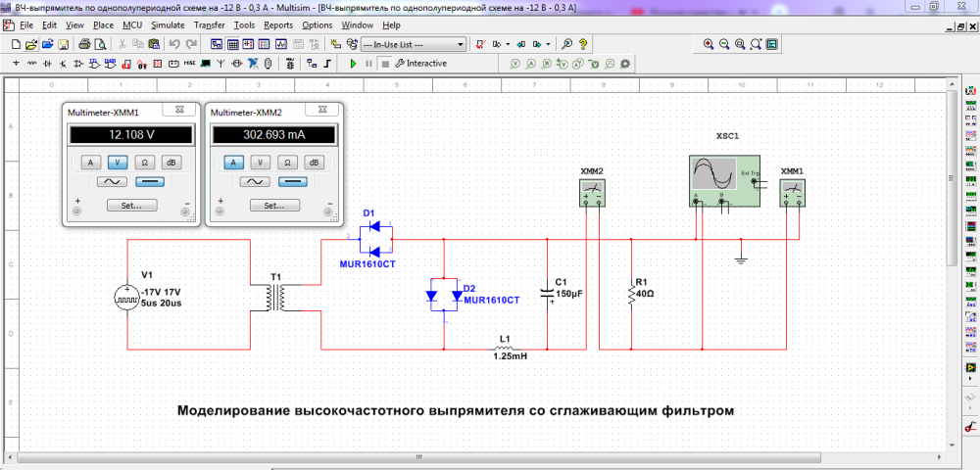
Task: Expand the In-Use List dropdown
Action: click(x=460, y=45)
